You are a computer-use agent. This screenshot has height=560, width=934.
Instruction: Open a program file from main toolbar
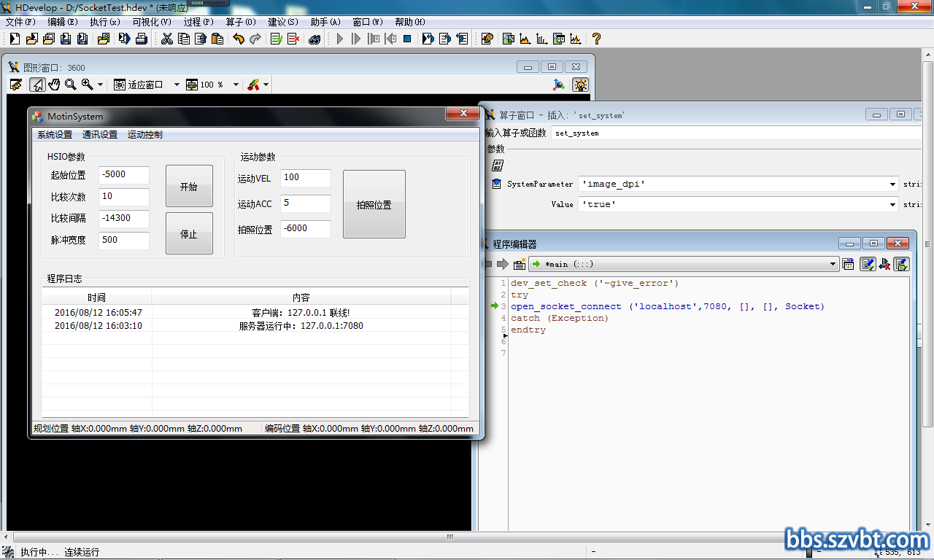pos(32,39)
